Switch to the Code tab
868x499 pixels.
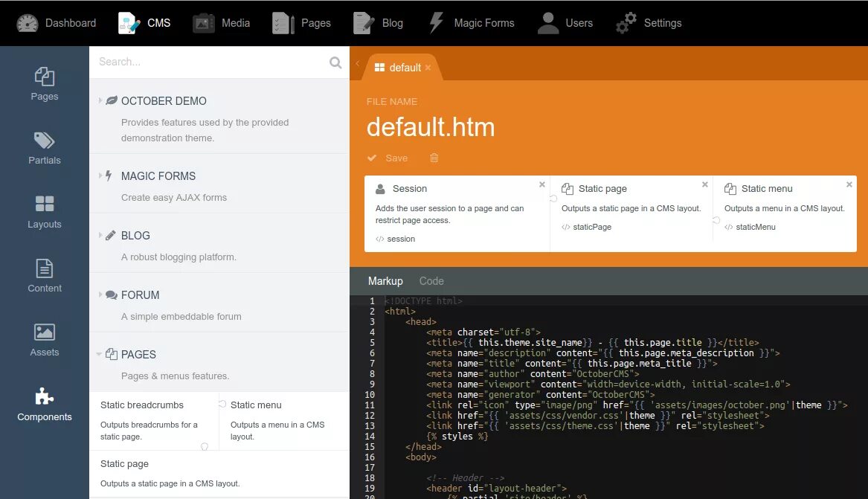point(431,281)
